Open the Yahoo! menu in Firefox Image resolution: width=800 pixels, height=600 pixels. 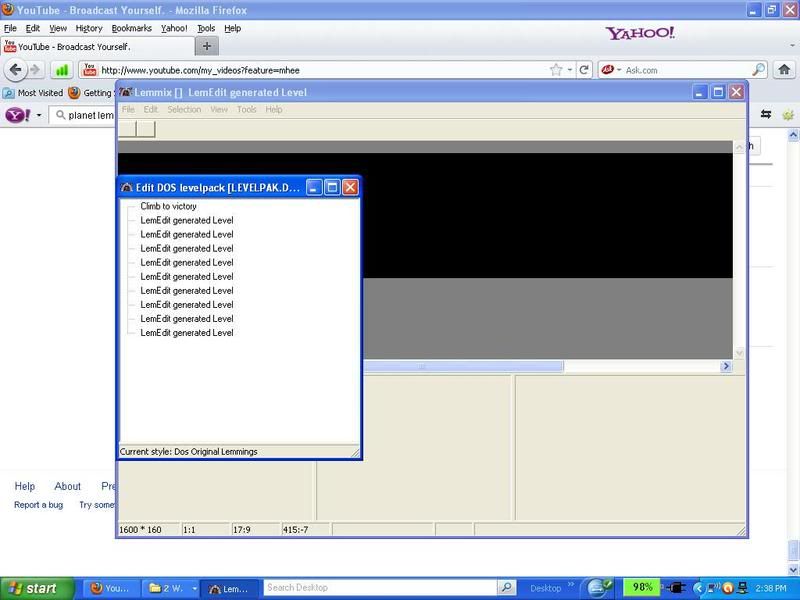click(x=174, y=29)
